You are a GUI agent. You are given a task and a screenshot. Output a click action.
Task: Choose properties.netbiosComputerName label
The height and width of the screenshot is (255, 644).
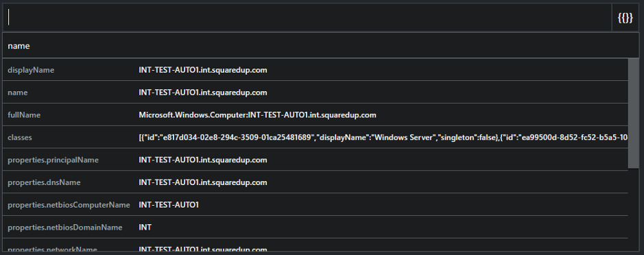tap(69, 204)
